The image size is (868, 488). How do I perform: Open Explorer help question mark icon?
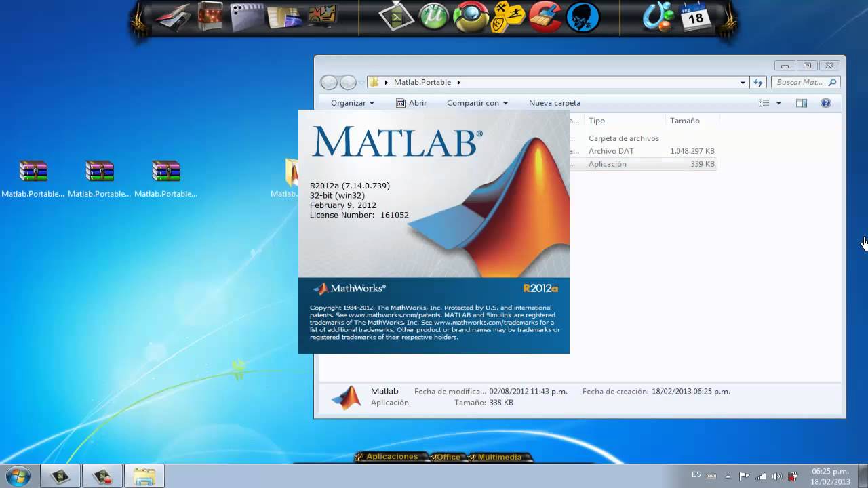[x=826, y=103]
